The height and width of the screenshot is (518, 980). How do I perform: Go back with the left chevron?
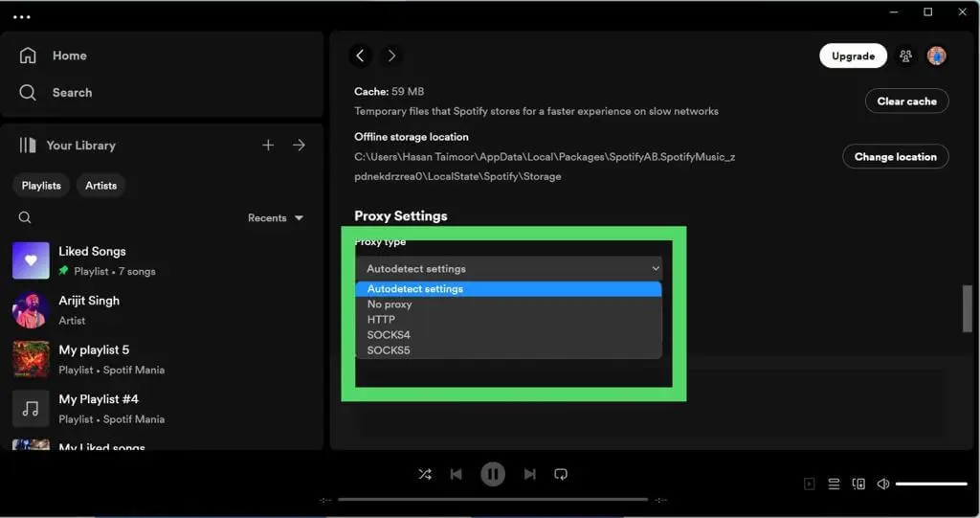pos(360,56)
